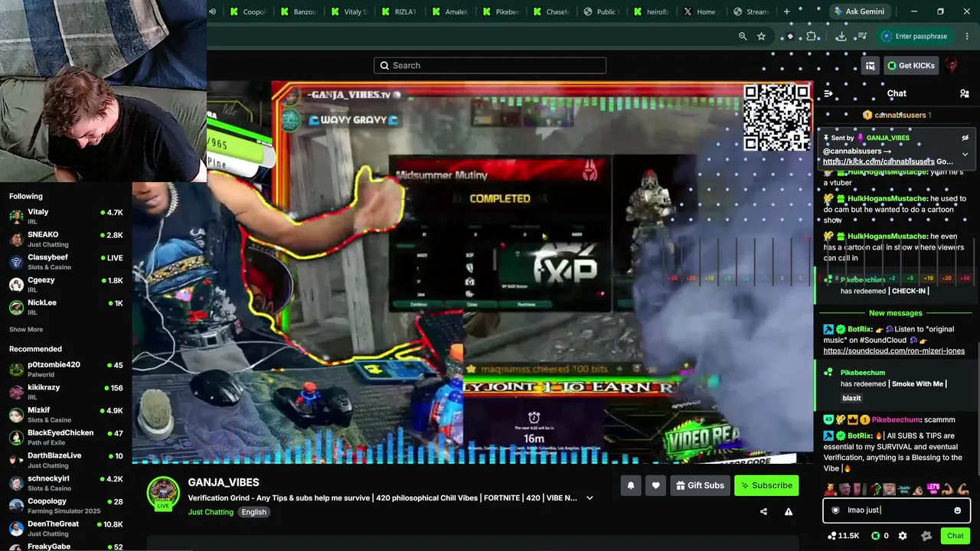Click the LET'S GO emote in quick emotes

(933, 489)
